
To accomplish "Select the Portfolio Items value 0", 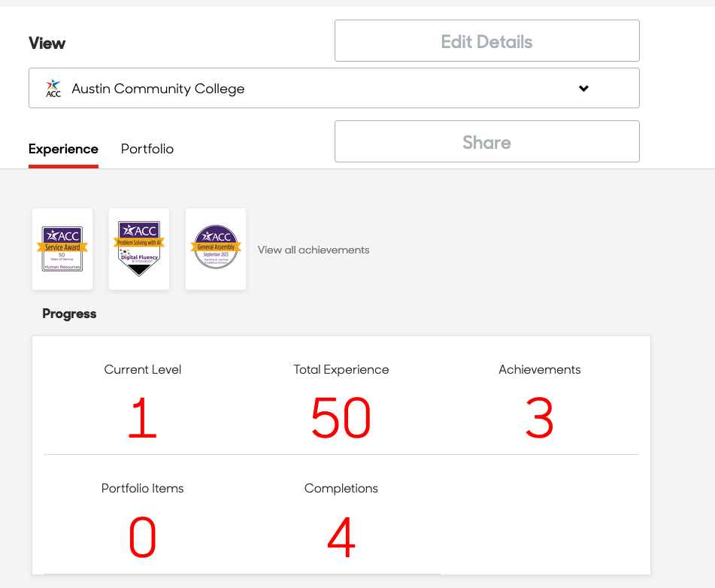I will tap(143, 537).
